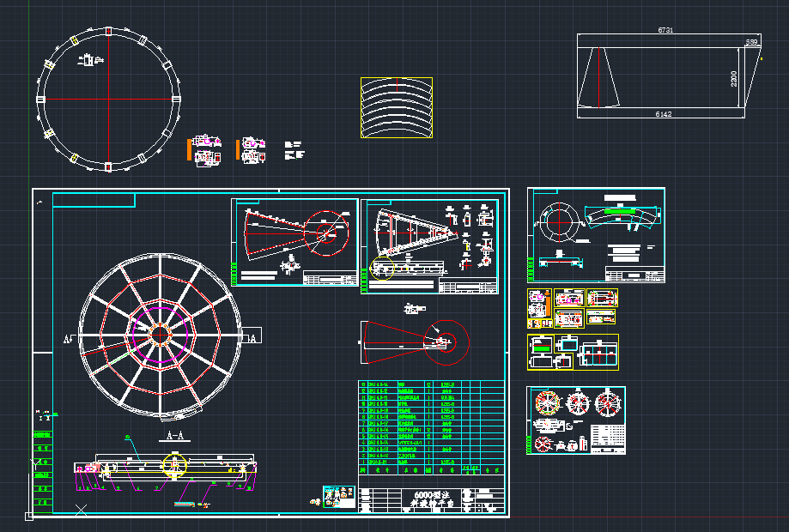Pick the small ring with red crosshair in right sheet
Screen dimensions: 789x532
[x=559, y=222]
